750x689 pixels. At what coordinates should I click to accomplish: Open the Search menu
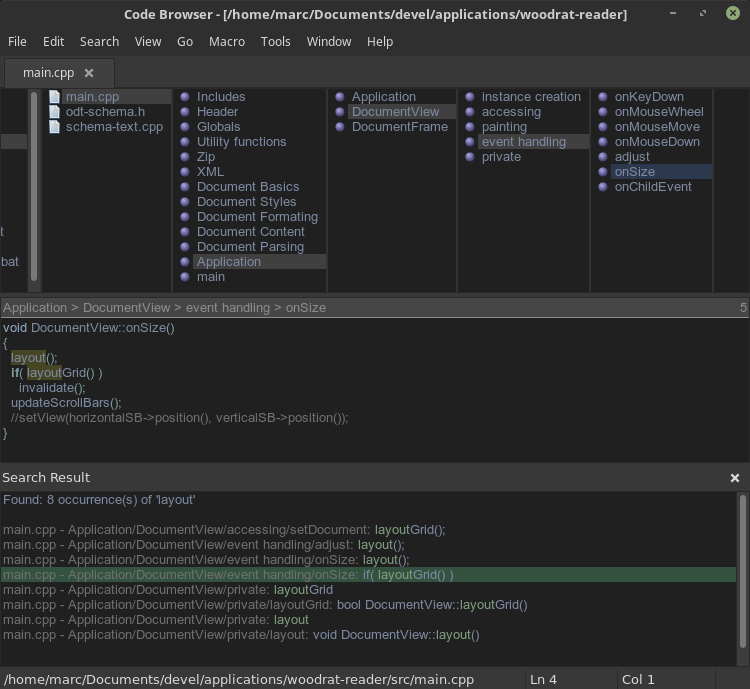coord(99,42)
